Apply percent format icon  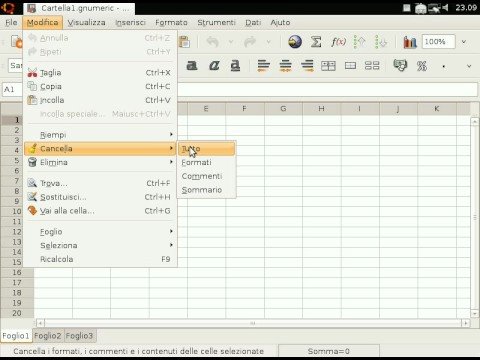(x=422, y=66)
